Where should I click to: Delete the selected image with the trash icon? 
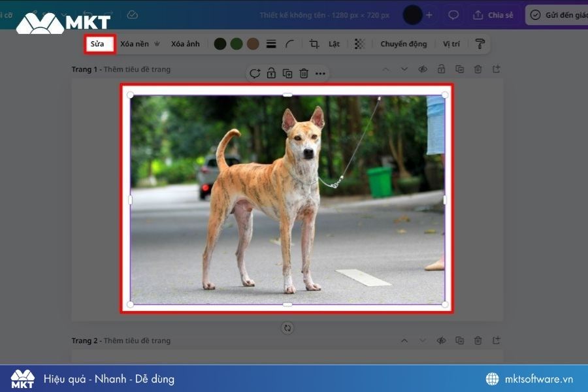point(303,73)
